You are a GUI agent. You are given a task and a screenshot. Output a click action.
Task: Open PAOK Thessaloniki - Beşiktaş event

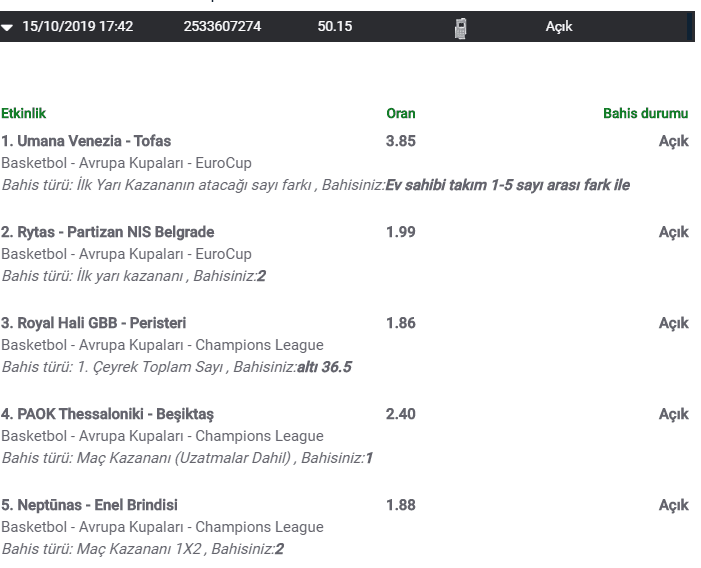107,414
